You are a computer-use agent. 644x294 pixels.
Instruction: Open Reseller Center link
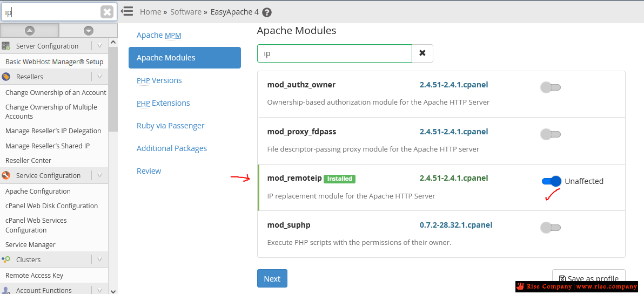pyautogui.click(x=28, y=160)
